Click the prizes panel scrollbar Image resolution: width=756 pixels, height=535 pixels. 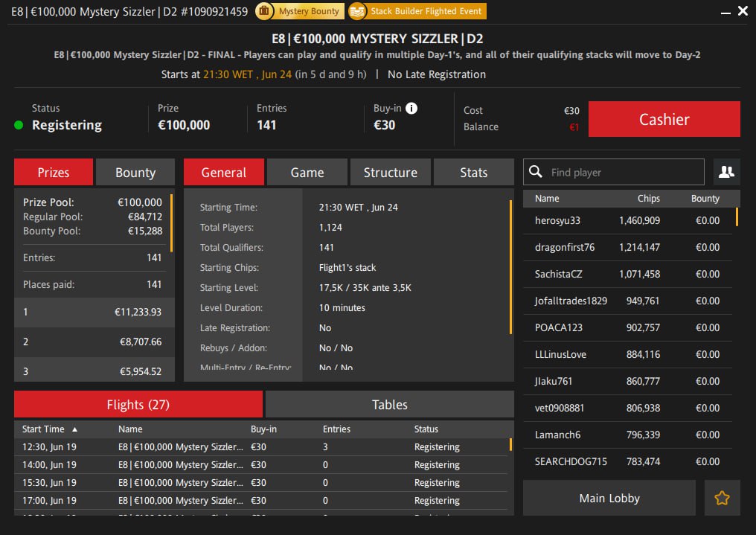click(x=172, y=223)
